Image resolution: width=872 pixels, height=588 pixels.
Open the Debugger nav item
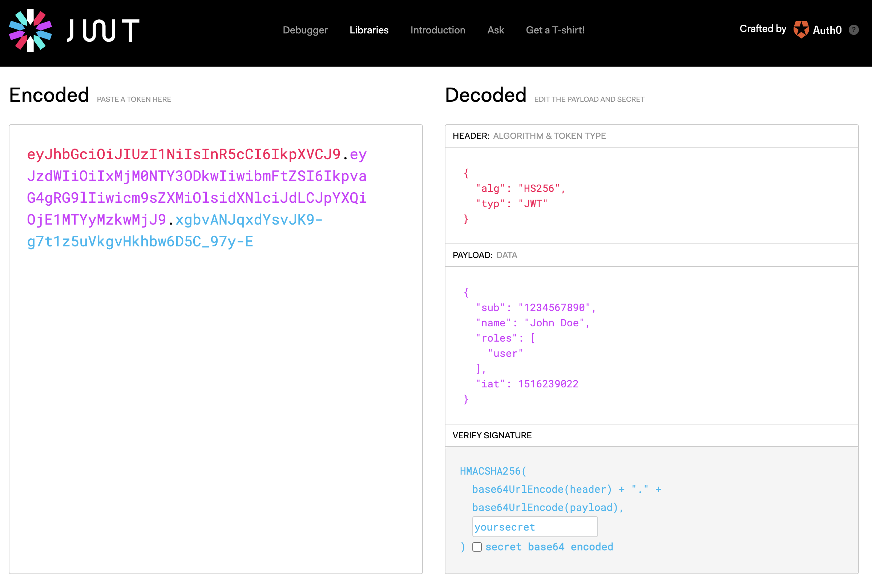[305, 30]
